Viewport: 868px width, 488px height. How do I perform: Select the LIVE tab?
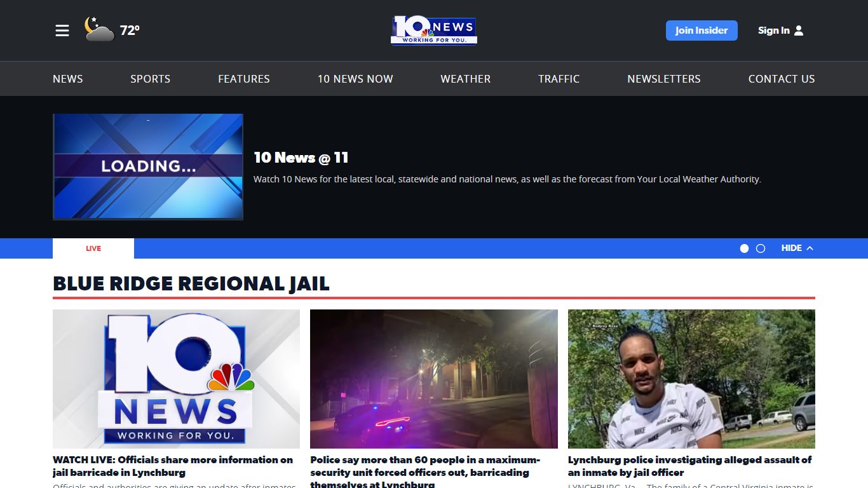click(93, 248)
